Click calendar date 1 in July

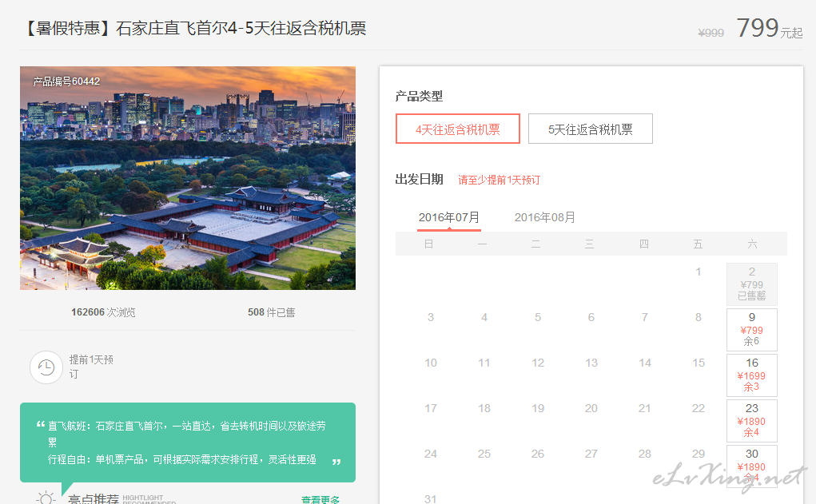(x=699, y=272)
